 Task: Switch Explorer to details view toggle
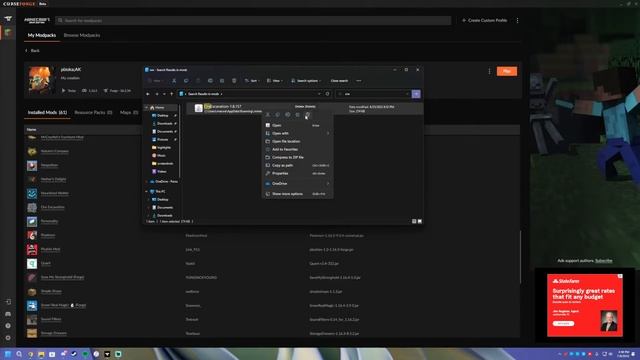[414, 221]
